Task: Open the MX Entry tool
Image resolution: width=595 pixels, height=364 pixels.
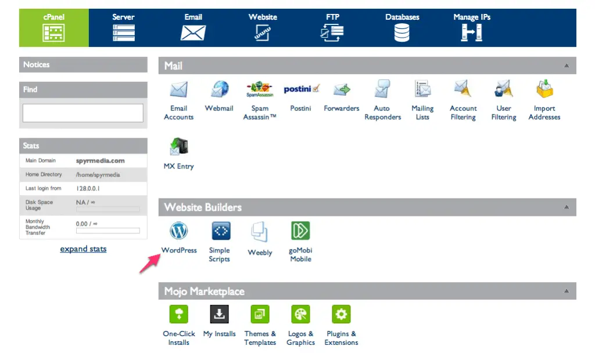Action: coord(179,146)
